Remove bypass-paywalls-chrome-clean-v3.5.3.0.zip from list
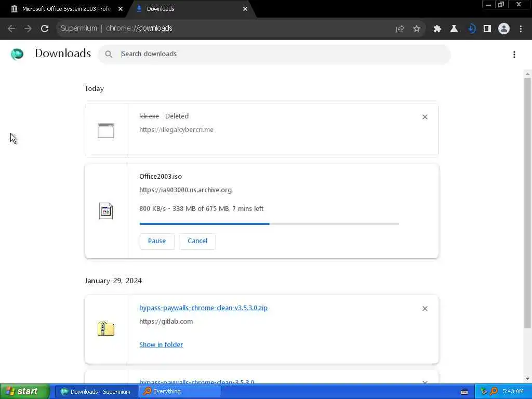Screen dimensions: 532x399 [425, 309]
